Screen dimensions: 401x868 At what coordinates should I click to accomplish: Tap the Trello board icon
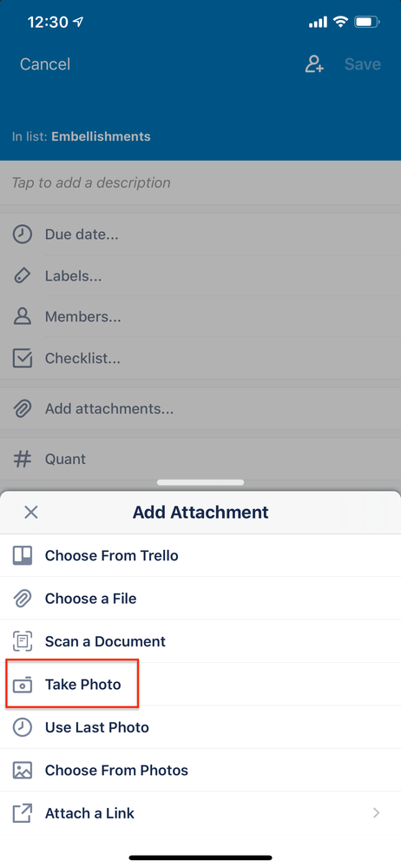[x=22, y=555]
